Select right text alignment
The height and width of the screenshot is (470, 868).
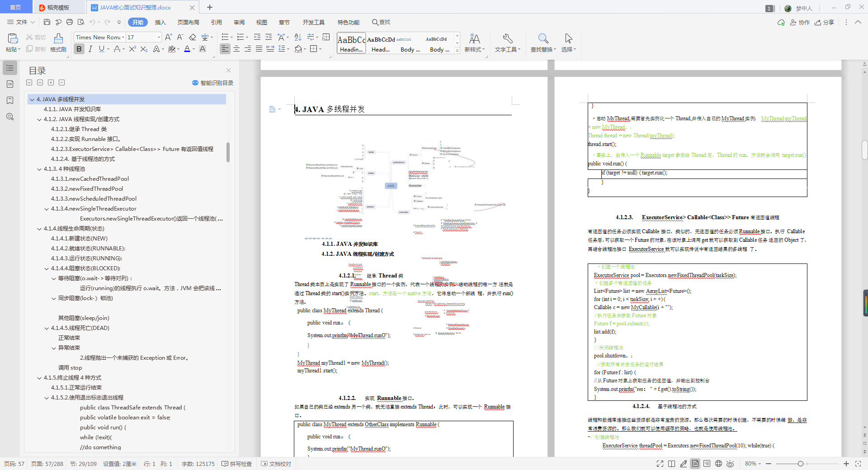pyautogui.click(x=248, y=49)
